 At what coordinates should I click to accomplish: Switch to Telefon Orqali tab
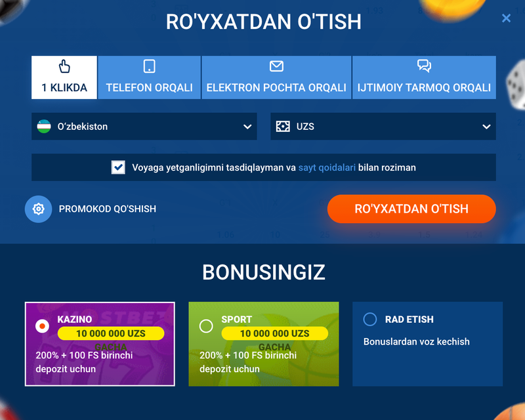click(149, 77)
